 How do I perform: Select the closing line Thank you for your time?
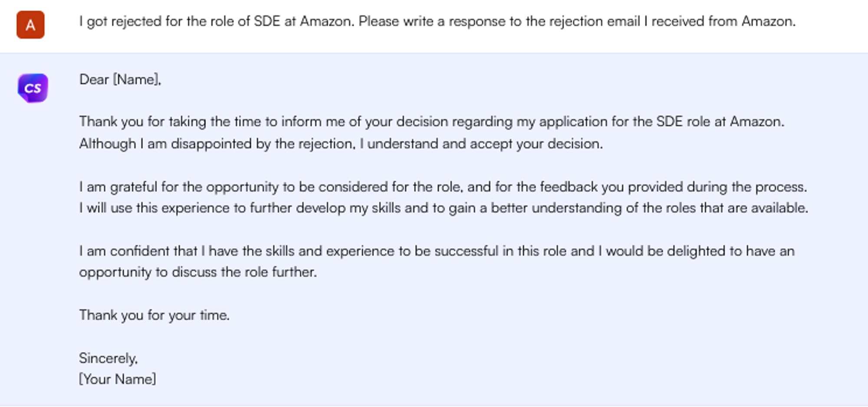click(x=154, y=315)
